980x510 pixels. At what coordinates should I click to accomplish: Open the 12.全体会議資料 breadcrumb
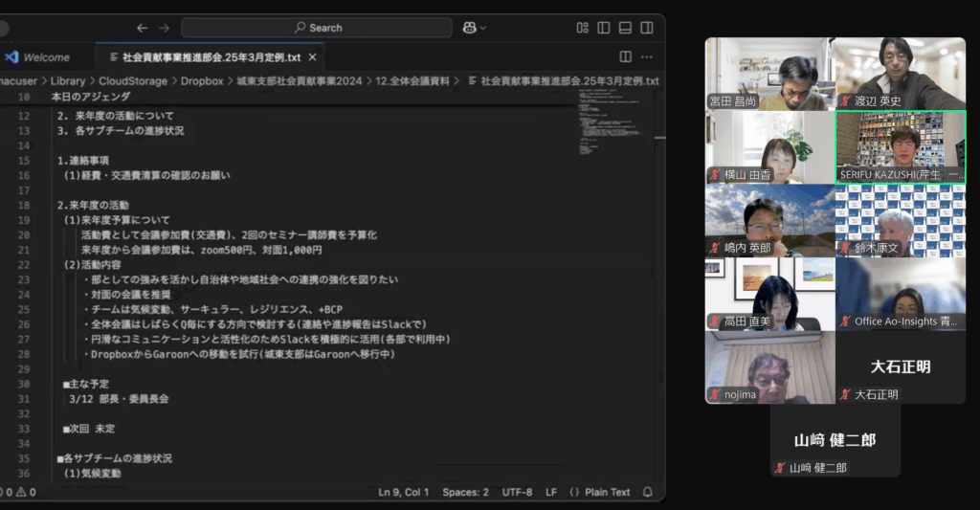(412, 81)
